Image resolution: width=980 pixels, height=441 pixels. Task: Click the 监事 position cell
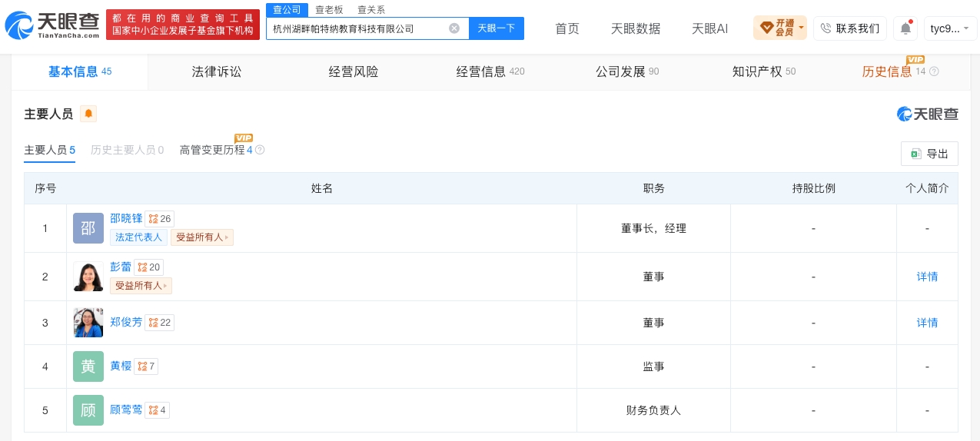click(653, 366)
